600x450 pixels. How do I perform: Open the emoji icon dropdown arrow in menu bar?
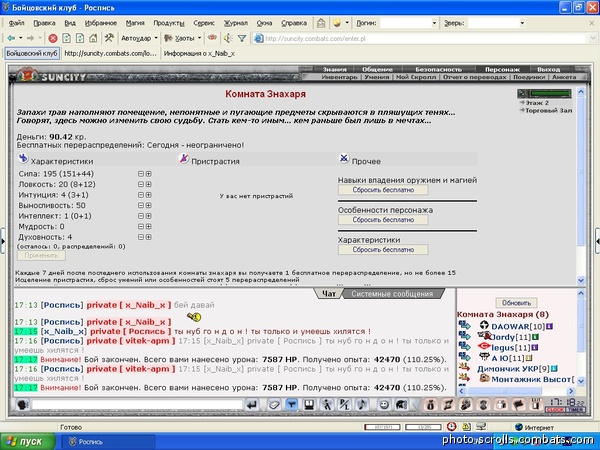[347, 23]
